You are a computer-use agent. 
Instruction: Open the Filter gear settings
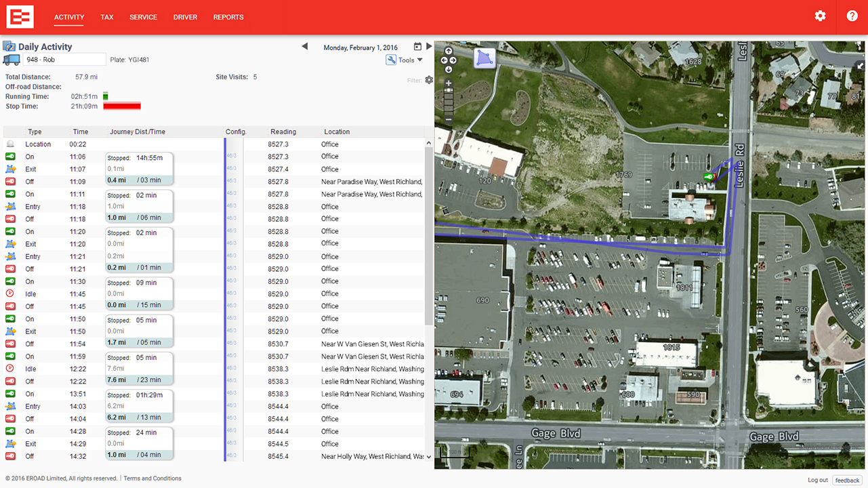(x=429, y=80)
